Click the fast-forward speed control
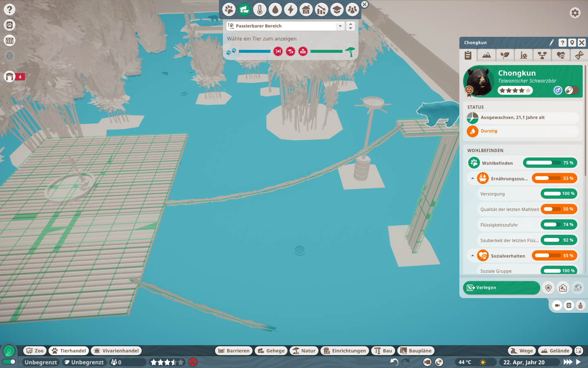 point(568,362)
